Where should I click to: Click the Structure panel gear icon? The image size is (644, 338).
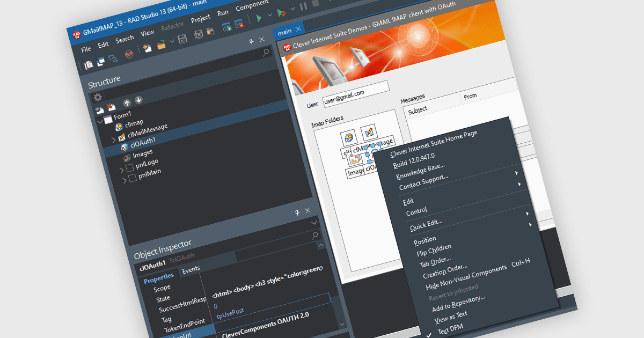[x=98, y=98]
